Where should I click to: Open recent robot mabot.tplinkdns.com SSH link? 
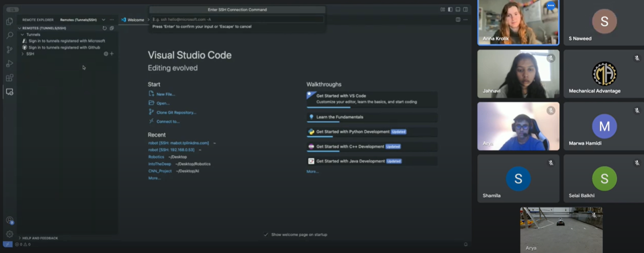[178, 143]
